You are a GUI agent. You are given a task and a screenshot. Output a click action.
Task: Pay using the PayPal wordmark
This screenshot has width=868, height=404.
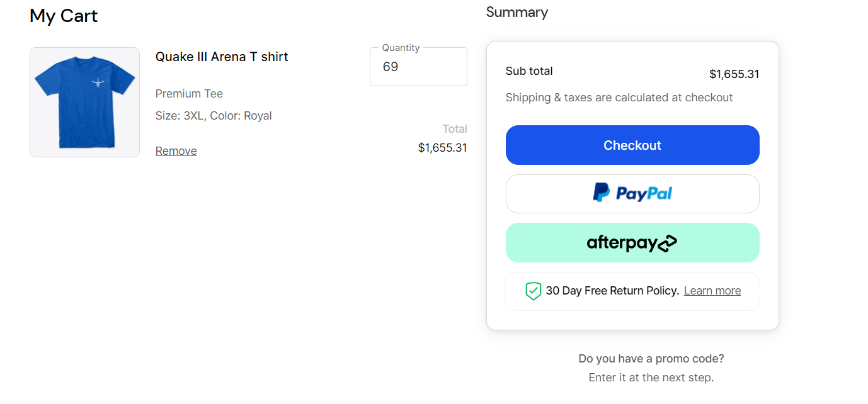[x=644, y=194]
